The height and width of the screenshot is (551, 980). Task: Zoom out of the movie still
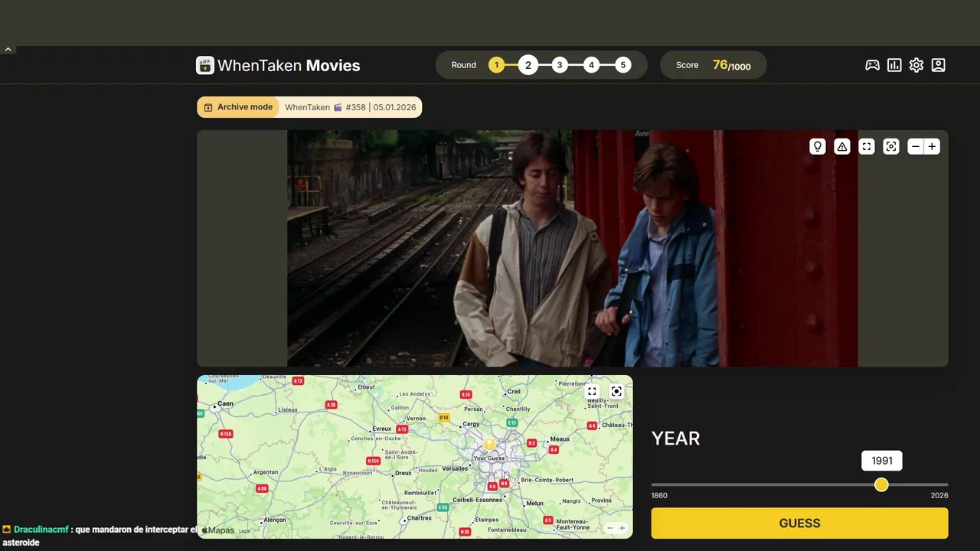pos(916,146)
